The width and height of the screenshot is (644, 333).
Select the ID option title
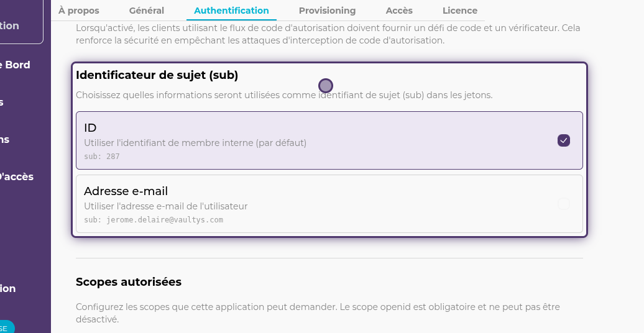click(90, 128)
